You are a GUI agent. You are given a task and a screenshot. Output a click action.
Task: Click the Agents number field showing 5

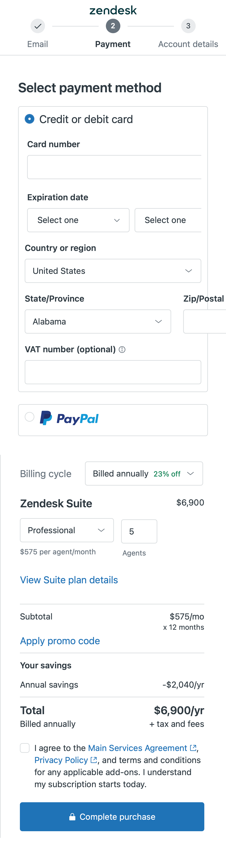click(x=139, y=531)
